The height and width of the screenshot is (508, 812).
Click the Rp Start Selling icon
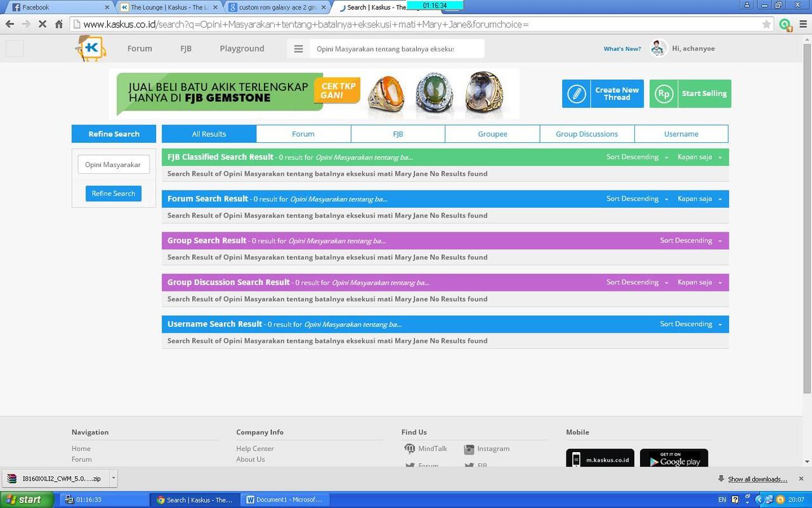click(664, 93)
